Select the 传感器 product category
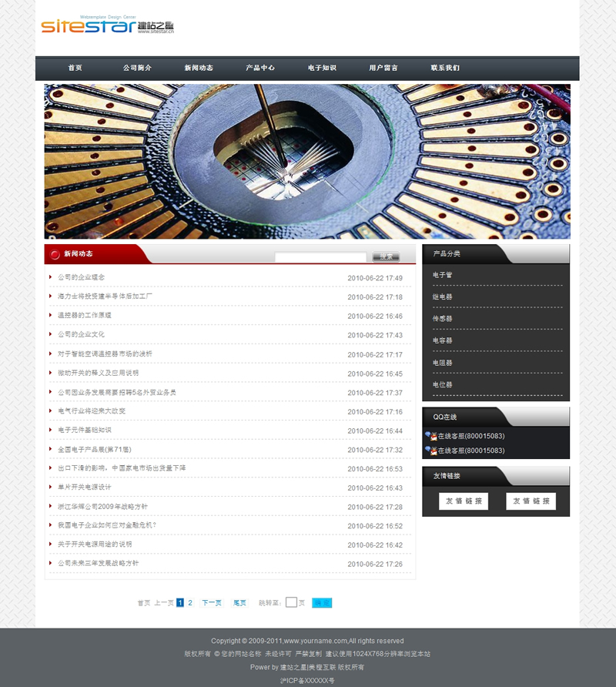This screenshot has height=687, width=616. click(x=443, y=318)
